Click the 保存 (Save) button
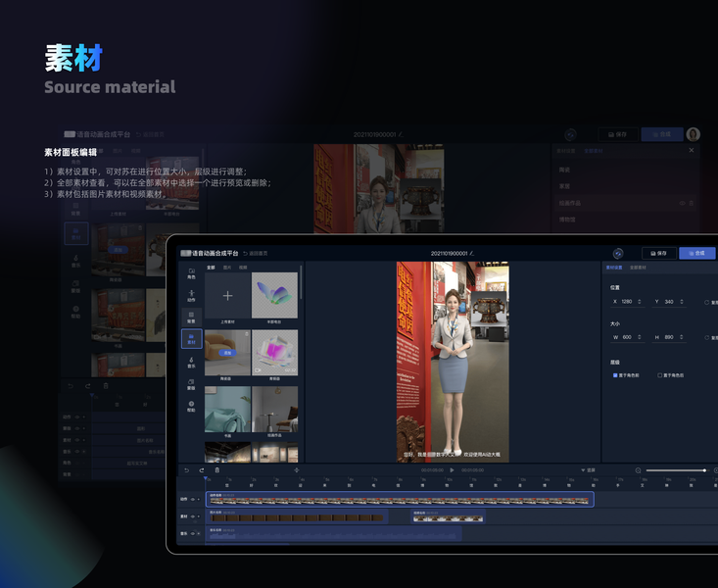 pos(659,253)
